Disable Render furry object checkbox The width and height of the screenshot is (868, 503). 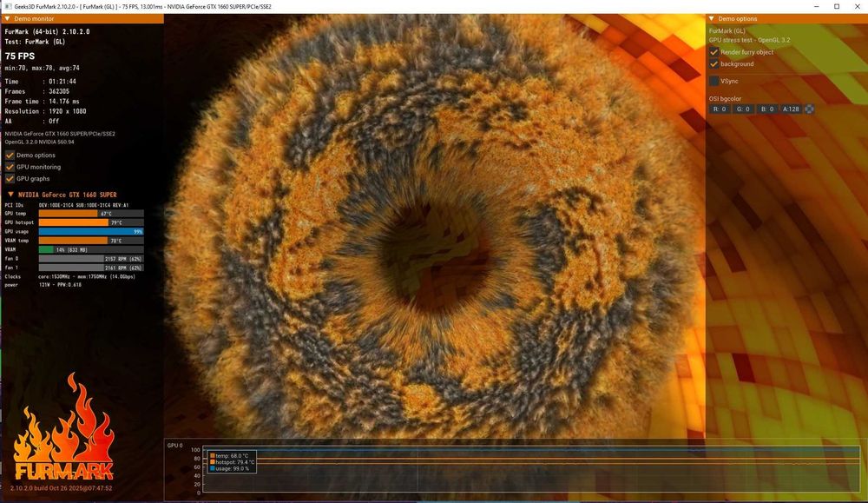714,52
